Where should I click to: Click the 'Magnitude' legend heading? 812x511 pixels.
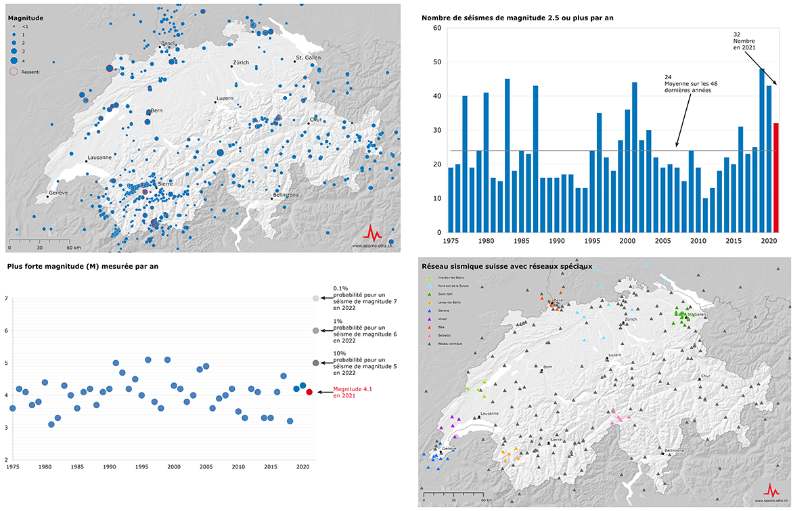tap(25, 18)
